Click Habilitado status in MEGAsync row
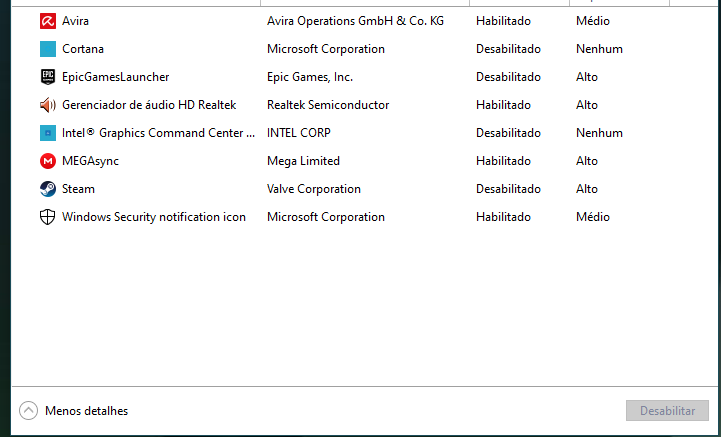 pyautogui.click(x=503, y=161)
